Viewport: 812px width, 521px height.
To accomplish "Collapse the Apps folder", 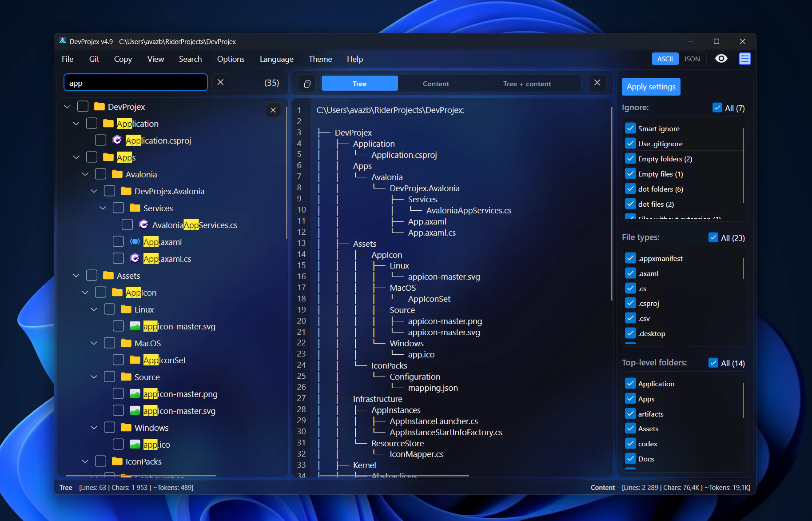I will [76, 157].
